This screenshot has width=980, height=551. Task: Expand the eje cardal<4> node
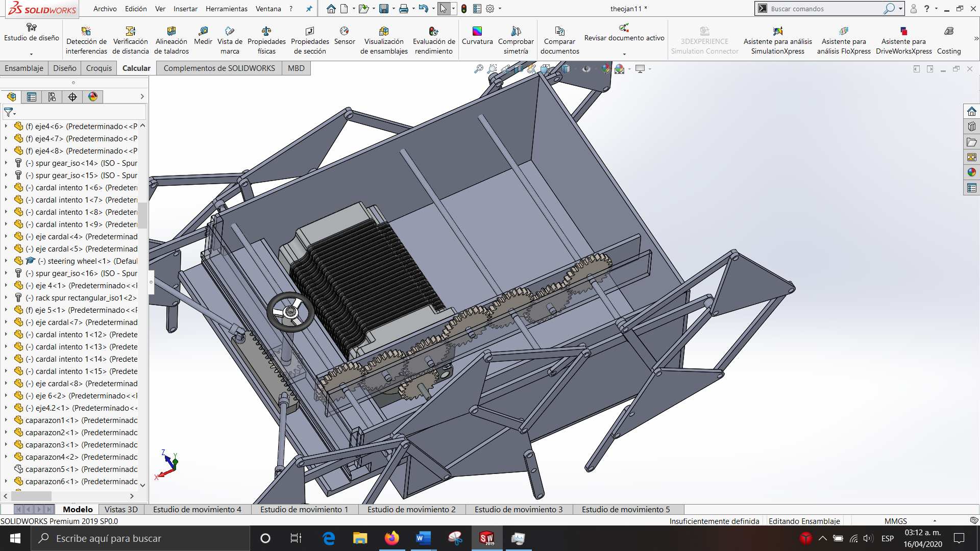(x=6, y=236)
